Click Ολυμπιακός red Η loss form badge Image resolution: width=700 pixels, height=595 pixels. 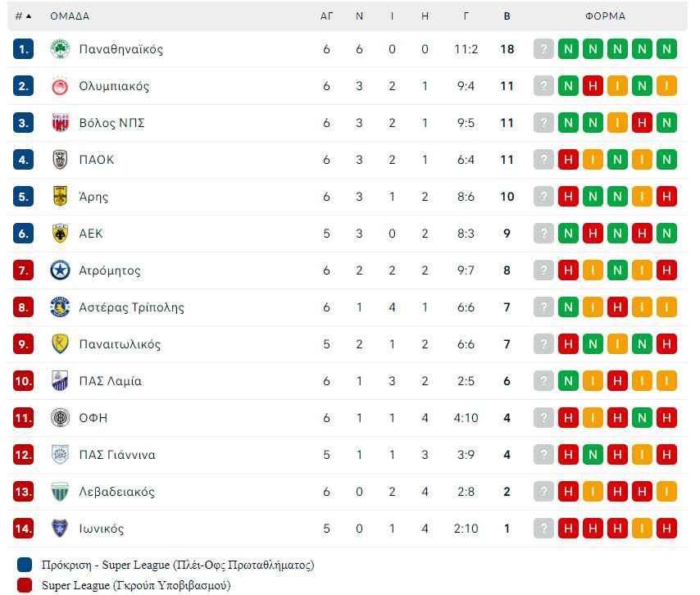(x=593, y=86)
